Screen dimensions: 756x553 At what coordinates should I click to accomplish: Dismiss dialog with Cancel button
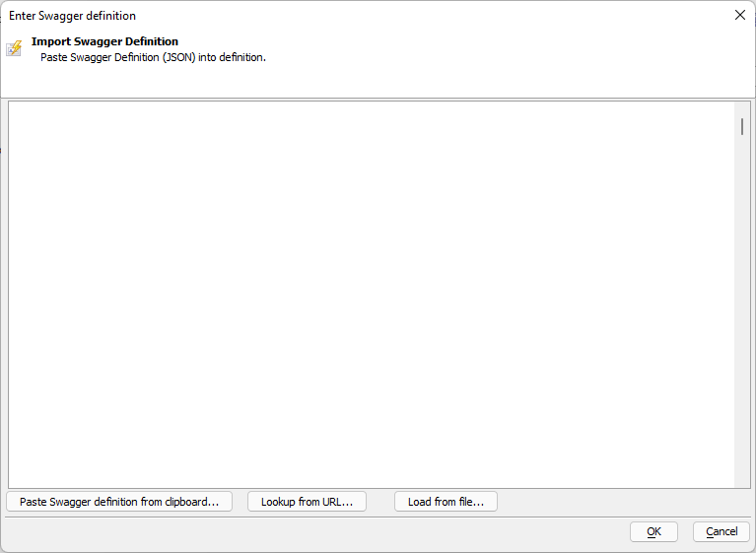722,531
